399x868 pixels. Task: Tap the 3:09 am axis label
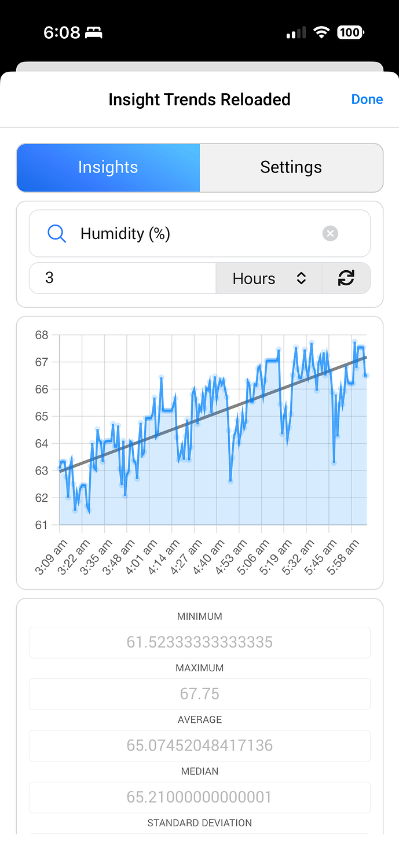coord(51,557)
